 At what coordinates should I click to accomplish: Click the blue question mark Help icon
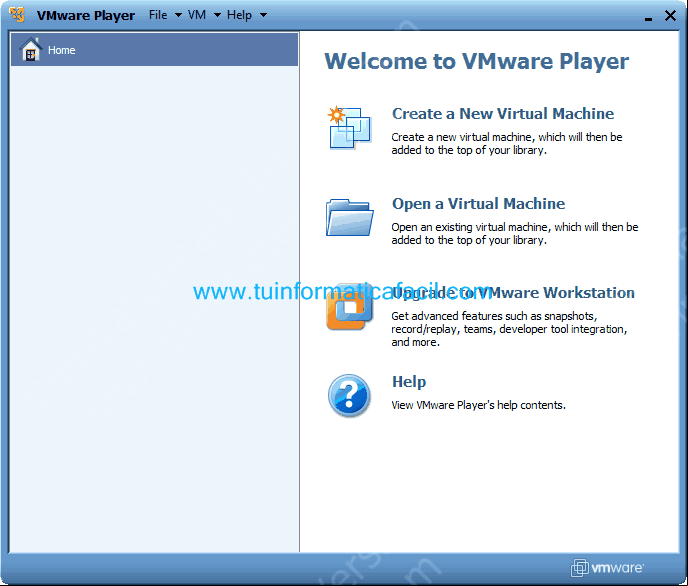click(x=349, y=395)
